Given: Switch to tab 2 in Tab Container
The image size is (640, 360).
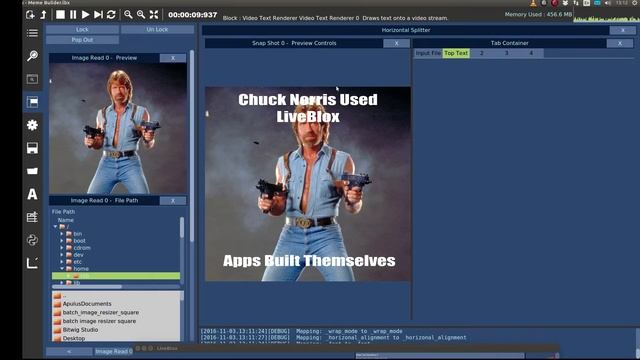Looking at the screenshot, I should (x=482, y=53).
